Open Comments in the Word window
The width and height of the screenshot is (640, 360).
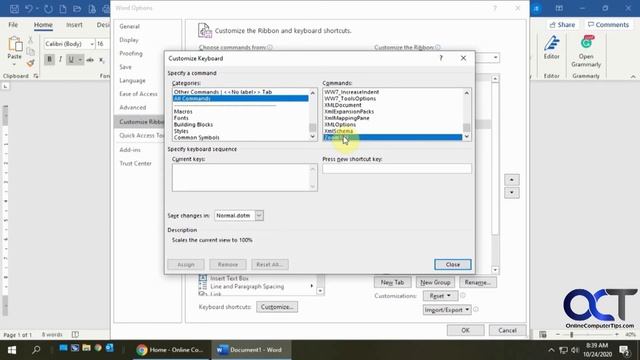pos(608,25)
